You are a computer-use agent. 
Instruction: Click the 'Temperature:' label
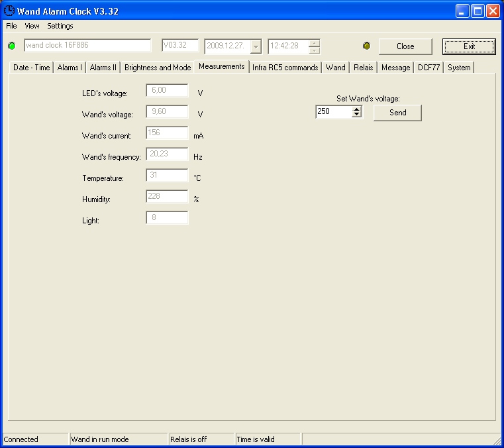(103, 178)
